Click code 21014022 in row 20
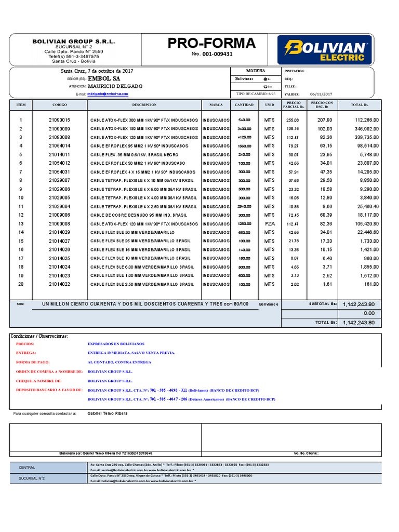This screenshot has height=532, width=399. (x=59, y=284)
